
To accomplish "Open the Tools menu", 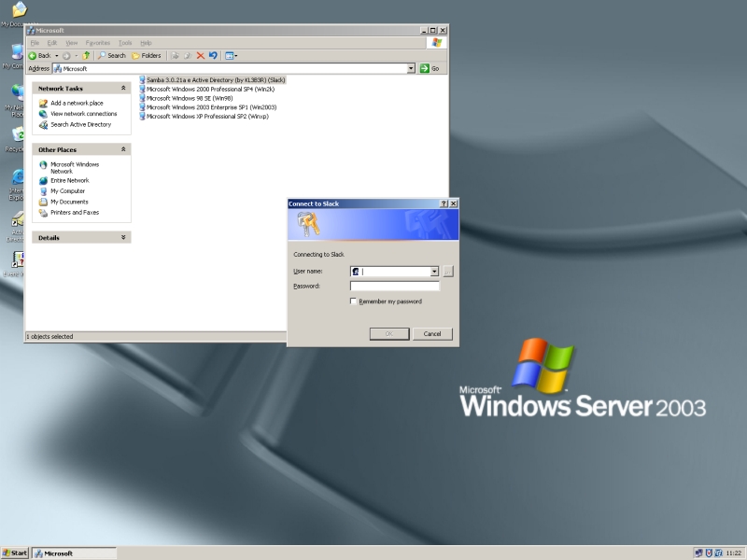I will (125, 43).
